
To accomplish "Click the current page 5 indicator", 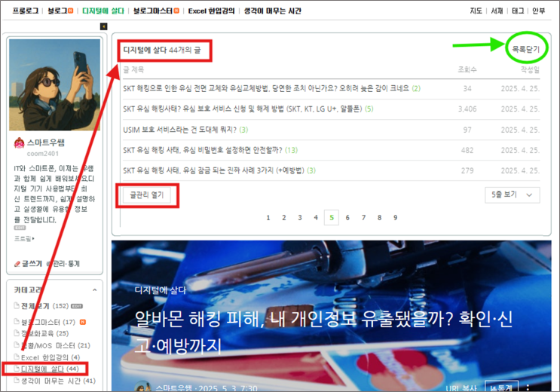I will [332, 218].
